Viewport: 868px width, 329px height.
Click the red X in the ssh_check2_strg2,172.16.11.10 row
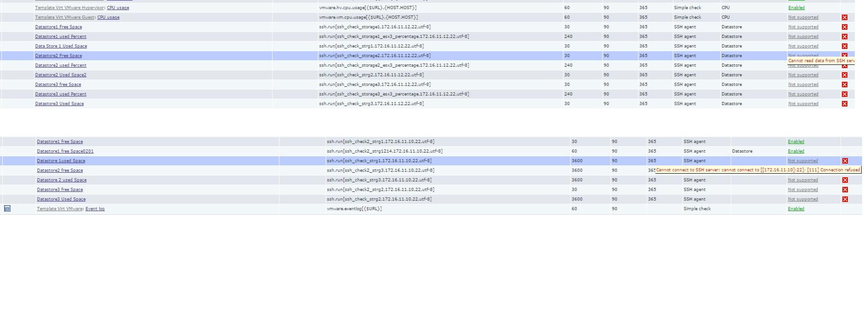(x=845, y=190)
